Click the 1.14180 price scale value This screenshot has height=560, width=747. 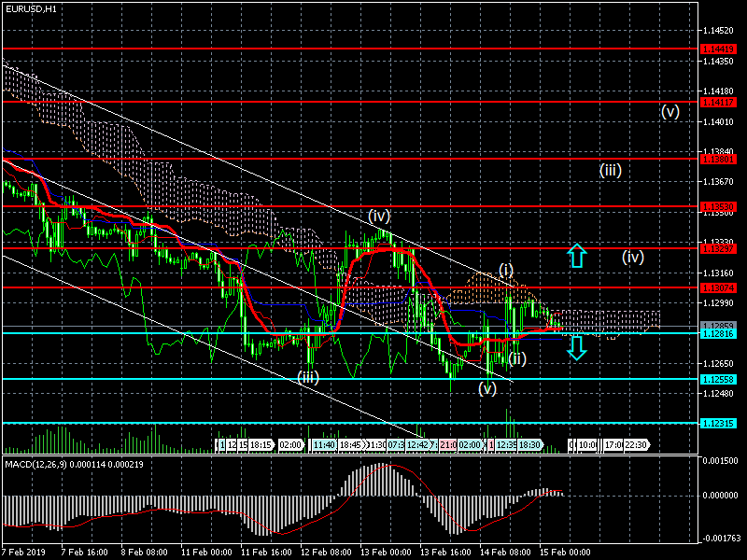click(718, 91)
